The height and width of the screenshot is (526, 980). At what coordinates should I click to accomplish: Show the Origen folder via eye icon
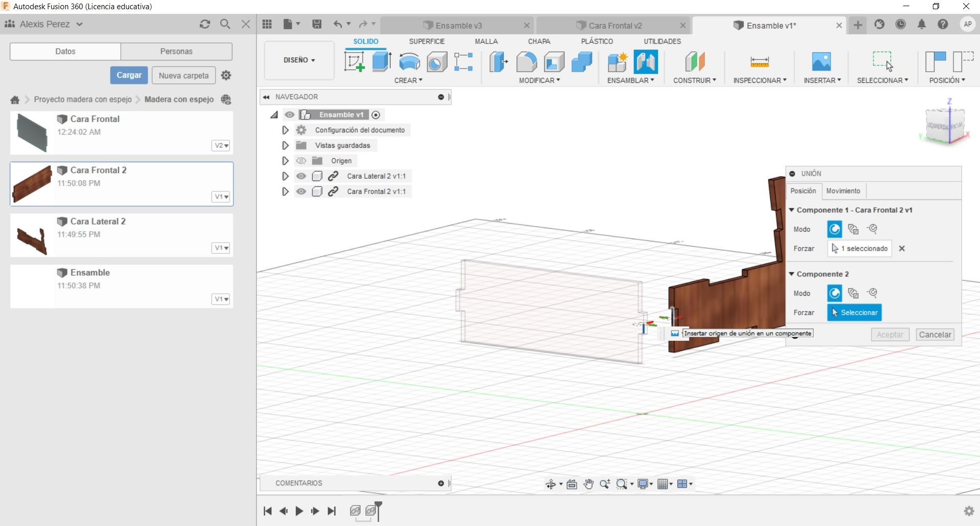click(301, 161)
